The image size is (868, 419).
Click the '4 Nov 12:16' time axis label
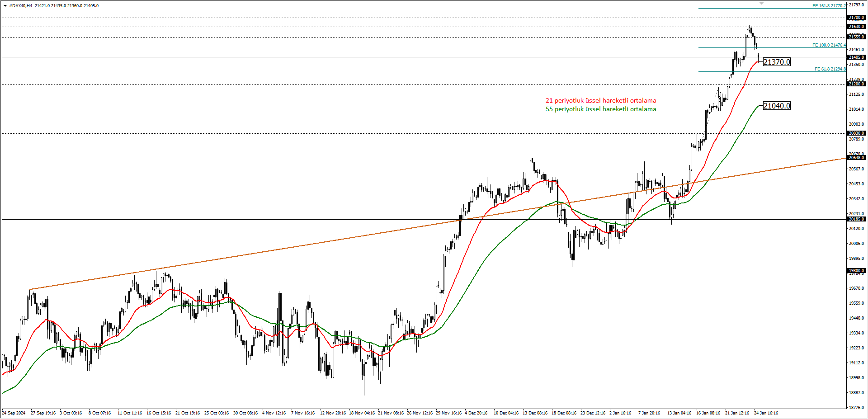point(274,413)
